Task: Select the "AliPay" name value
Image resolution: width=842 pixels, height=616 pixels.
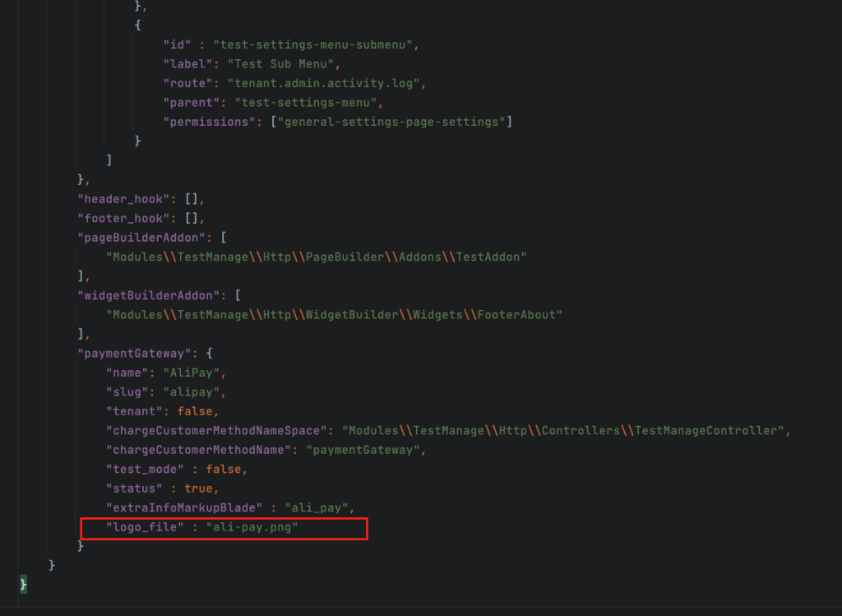Action: click(x=192, y=373)
